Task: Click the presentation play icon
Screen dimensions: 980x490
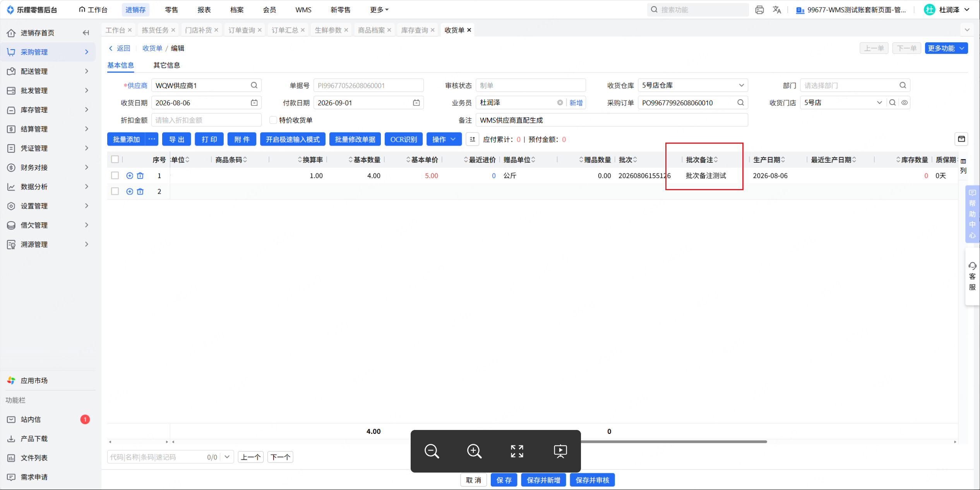Action: coord(560,451)
